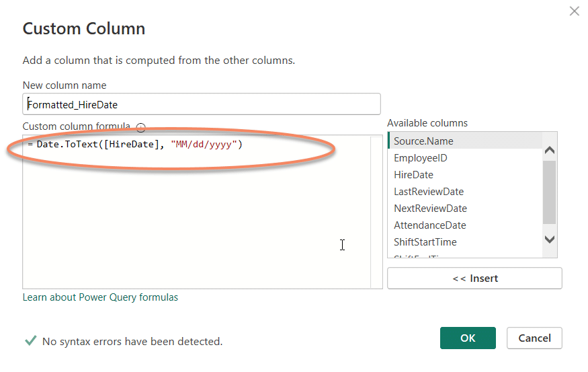This screenshot has width=588, height=372.
Task: Confirm with the OK button
Action: click(468, 338)
